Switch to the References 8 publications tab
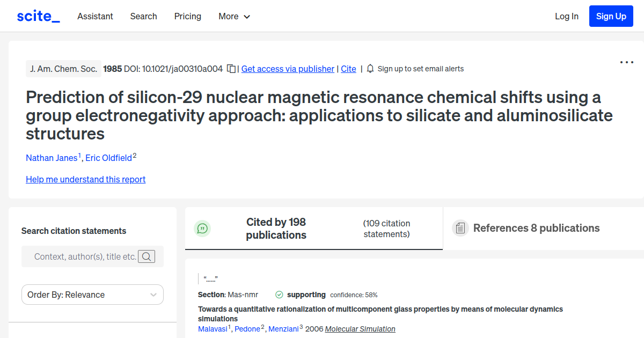644x338 pixels. pyautogui.click(x=537, y=227)
